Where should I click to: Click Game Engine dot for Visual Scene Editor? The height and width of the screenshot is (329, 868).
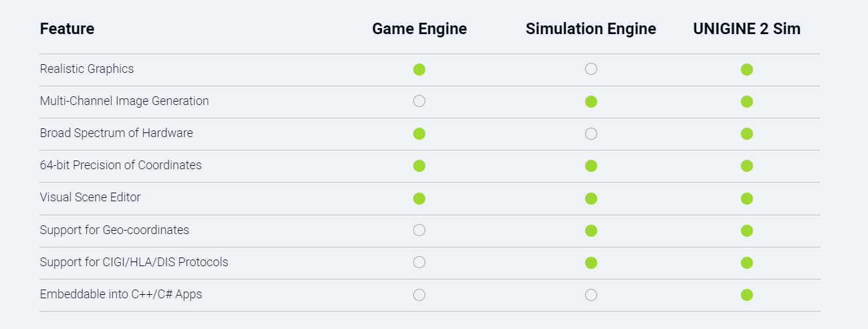coord(419,198)
